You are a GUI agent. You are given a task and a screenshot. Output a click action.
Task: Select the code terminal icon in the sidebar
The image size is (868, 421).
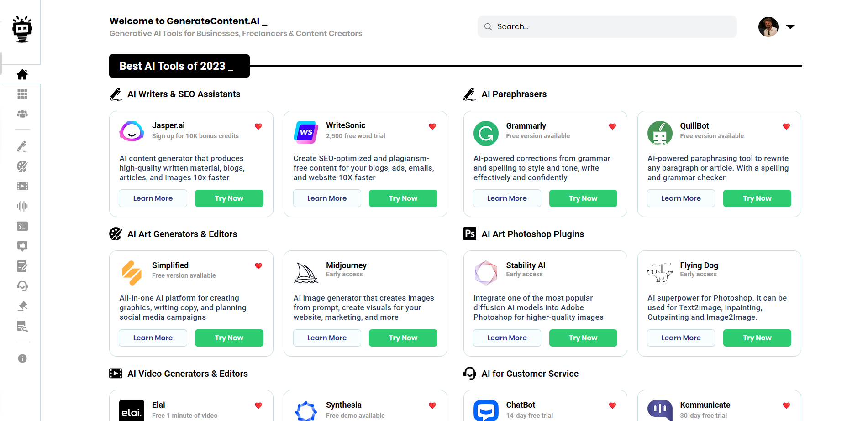pos(22,226)
